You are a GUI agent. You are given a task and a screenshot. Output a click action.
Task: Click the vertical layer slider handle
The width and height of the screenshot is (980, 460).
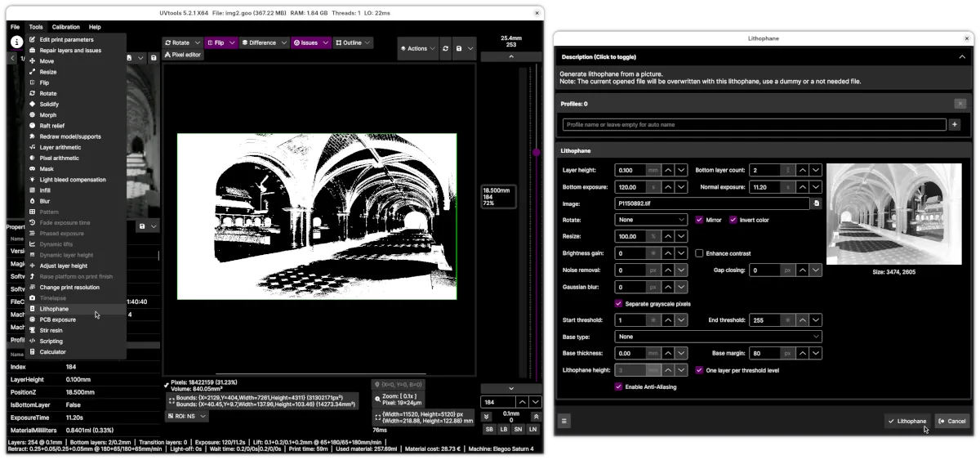[x=537, y=153]
